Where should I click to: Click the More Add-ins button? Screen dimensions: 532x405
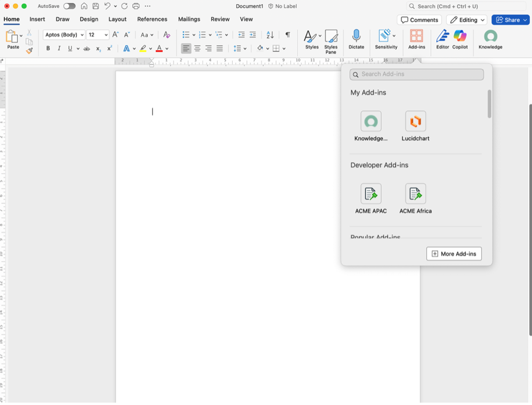(454, 254)
